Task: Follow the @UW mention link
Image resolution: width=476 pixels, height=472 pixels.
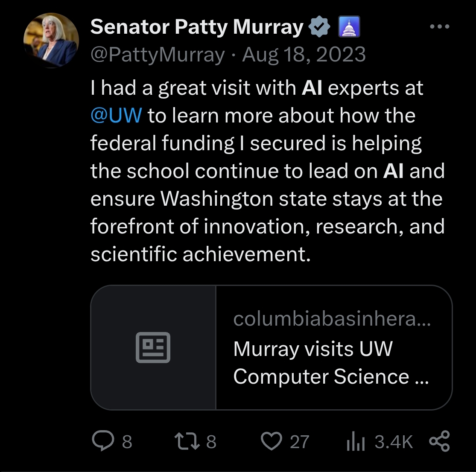Action: 116,116
